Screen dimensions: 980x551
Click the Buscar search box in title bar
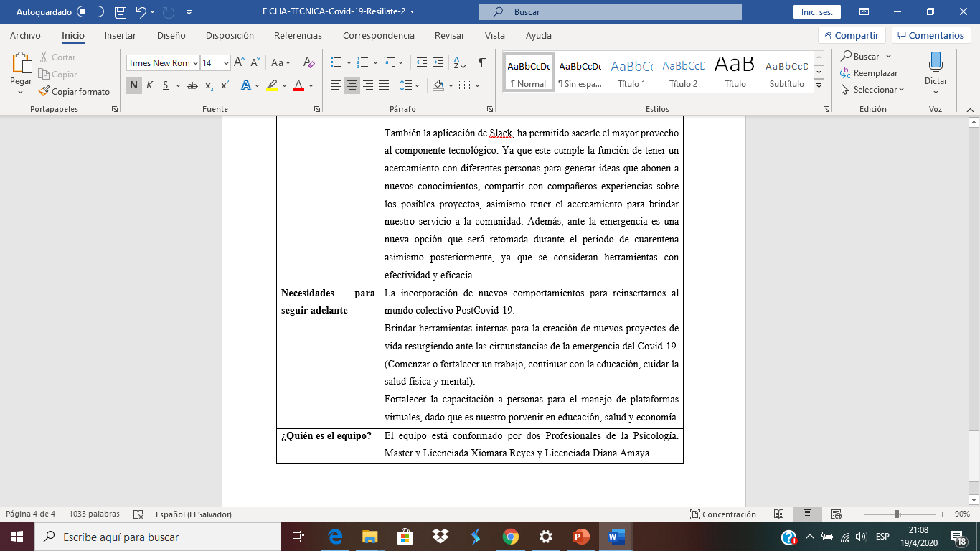pyautogui.click(x=611, y=12)
